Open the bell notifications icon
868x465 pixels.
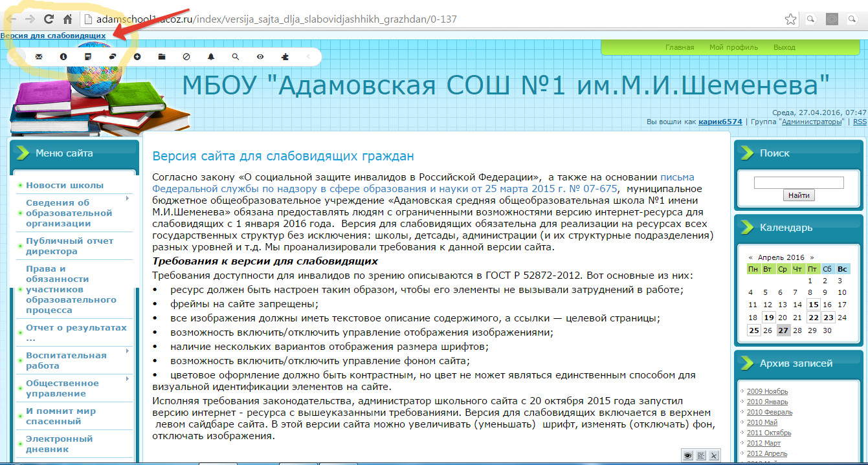211,57
